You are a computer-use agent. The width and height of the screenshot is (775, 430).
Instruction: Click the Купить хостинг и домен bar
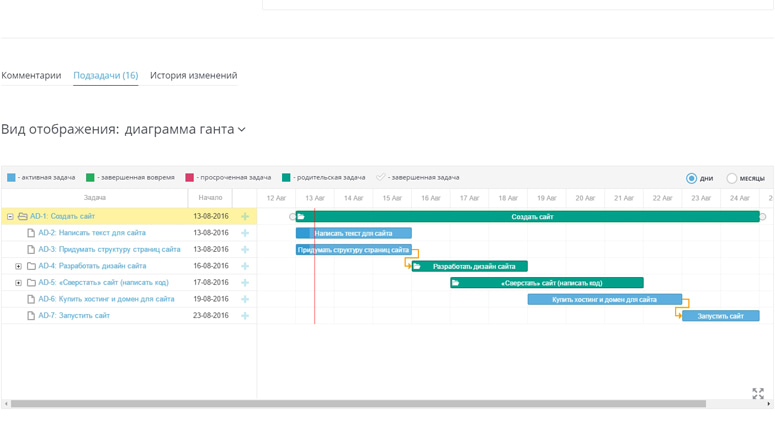604,300
